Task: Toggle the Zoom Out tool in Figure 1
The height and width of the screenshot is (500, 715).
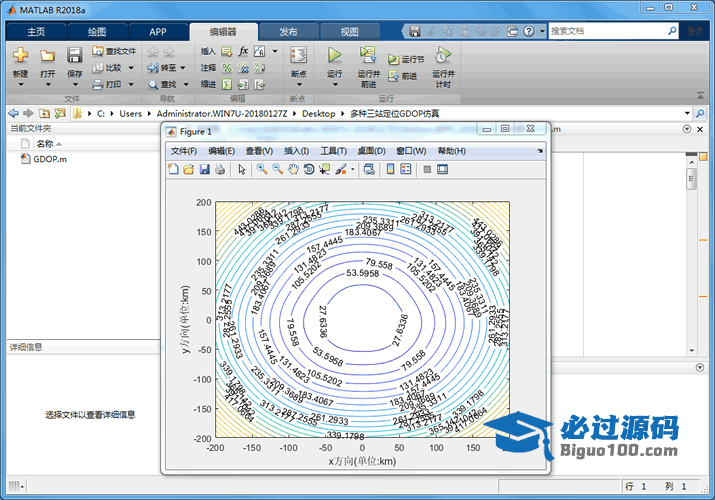Action: pos(277,170)
